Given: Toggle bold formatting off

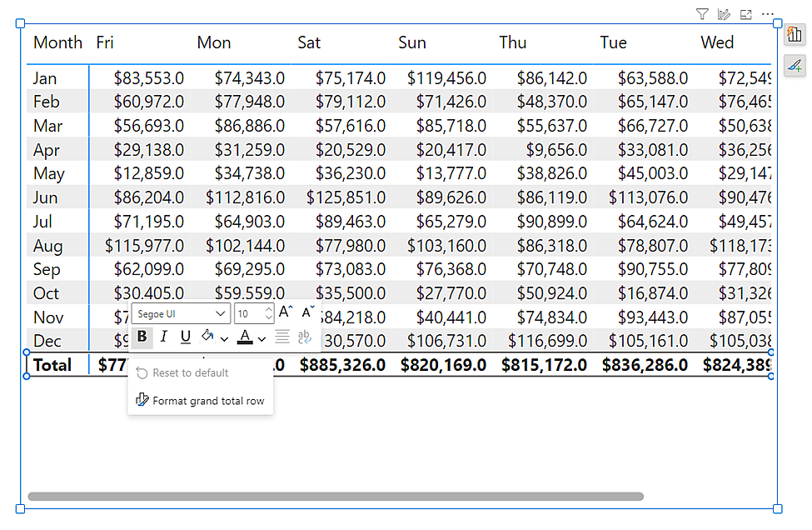Looking at the screenshot, I should click(142, 337).
